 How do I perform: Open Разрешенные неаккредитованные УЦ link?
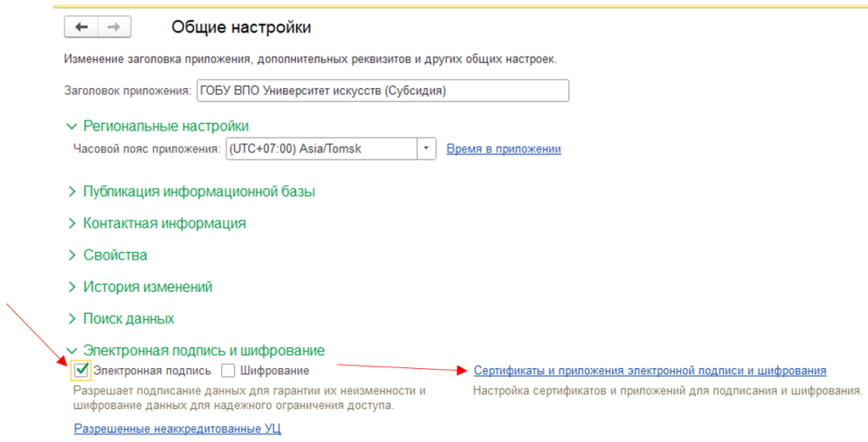[177, 429]
